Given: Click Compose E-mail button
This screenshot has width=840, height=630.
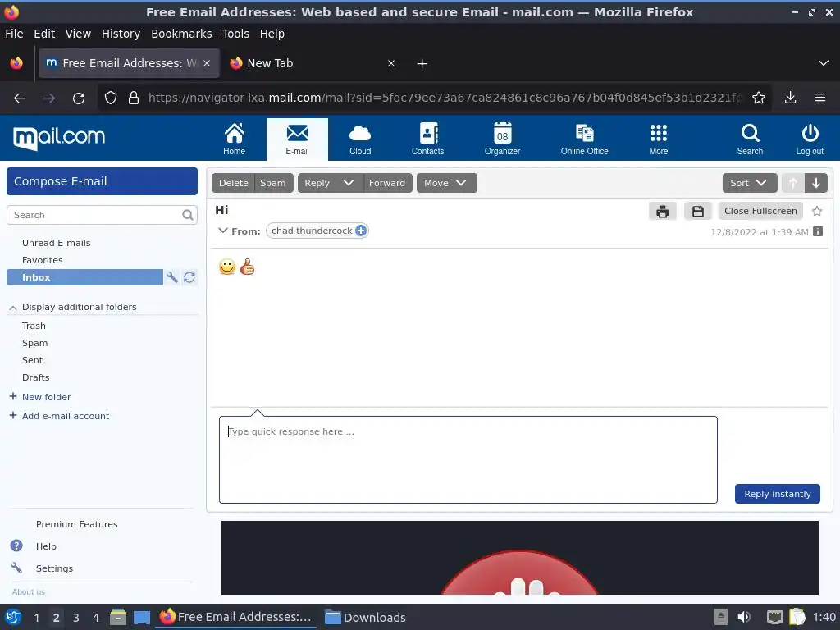Looking at the screenshot, I should pos(102,181).
